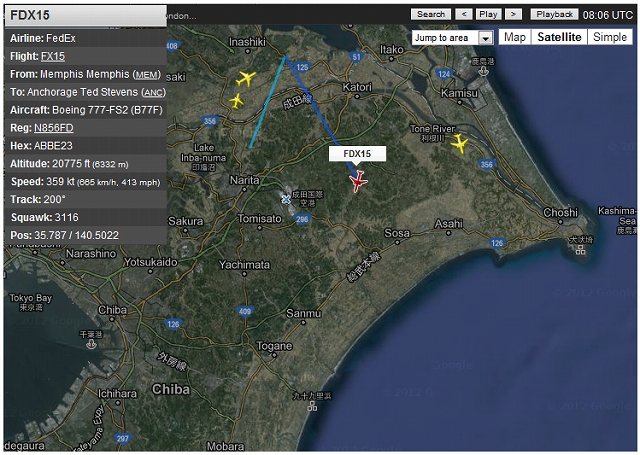Click route 124 shield near Kamisu
The image size is (640, 455).
tap(444, 74)
